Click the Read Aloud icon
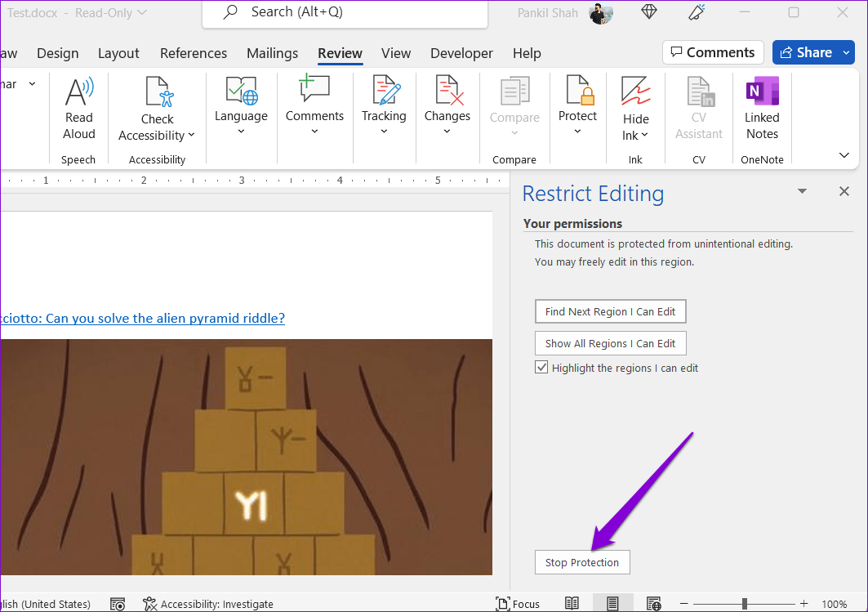Viewport: 868px width, 612px height. click(79, 92)
